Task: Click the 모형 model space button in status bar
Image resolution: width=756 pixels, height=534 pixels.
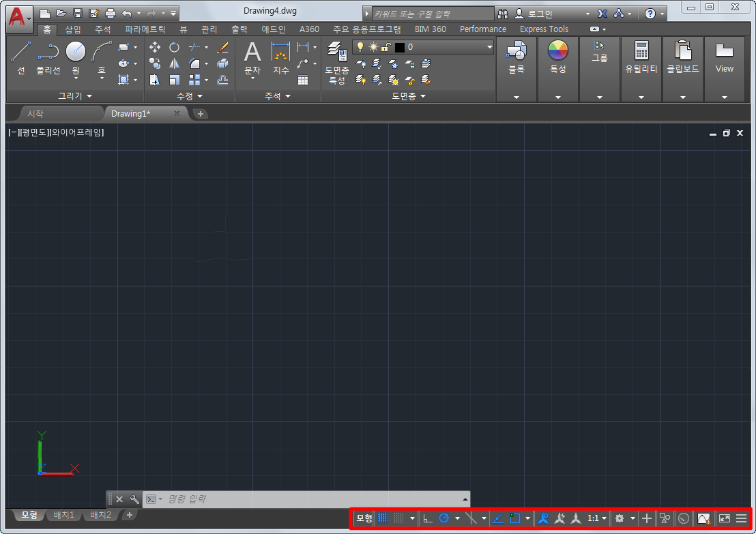Action: click(x=364, y=518)
